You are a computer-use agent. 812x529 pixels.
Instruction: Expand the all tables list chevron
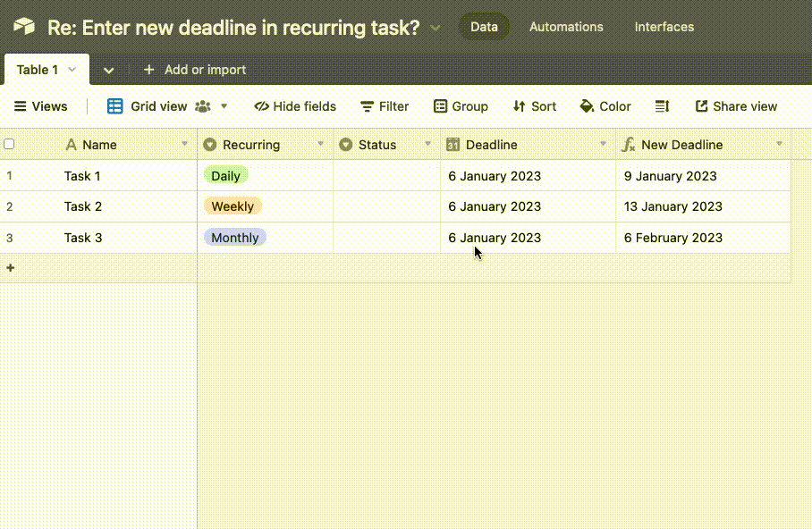tap(108, 70)
